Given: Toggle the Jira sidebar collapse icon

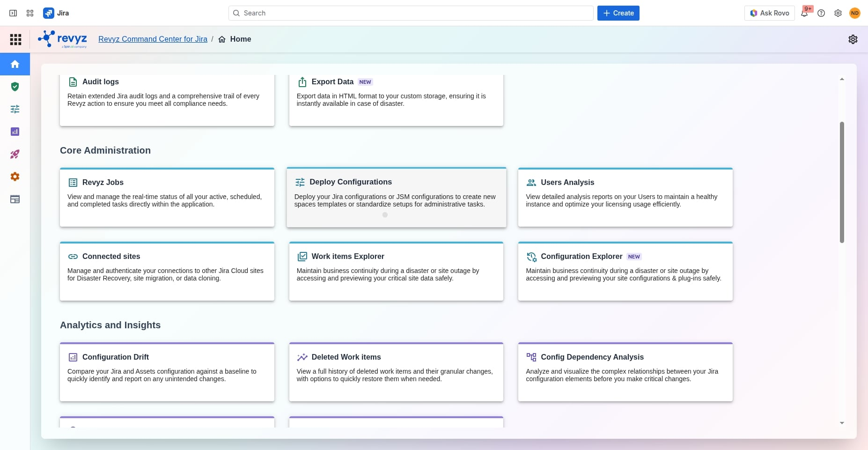Looking at the screenshot, I should [x=13, y=13].
